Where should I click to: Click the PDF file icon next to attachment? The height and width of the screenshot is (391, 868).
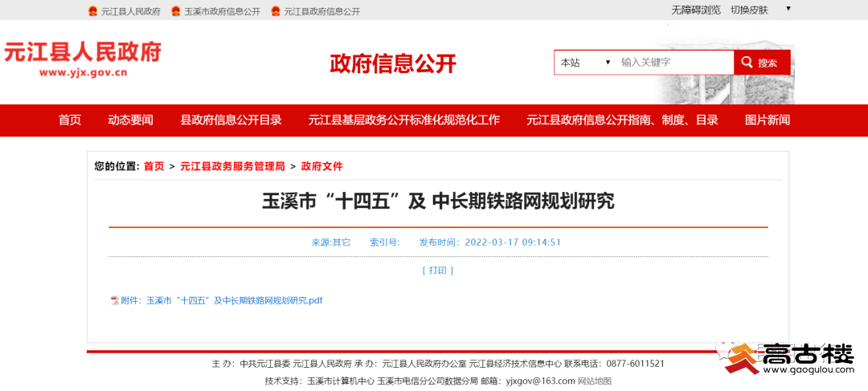pyautogui.click(x=114, y=300)
